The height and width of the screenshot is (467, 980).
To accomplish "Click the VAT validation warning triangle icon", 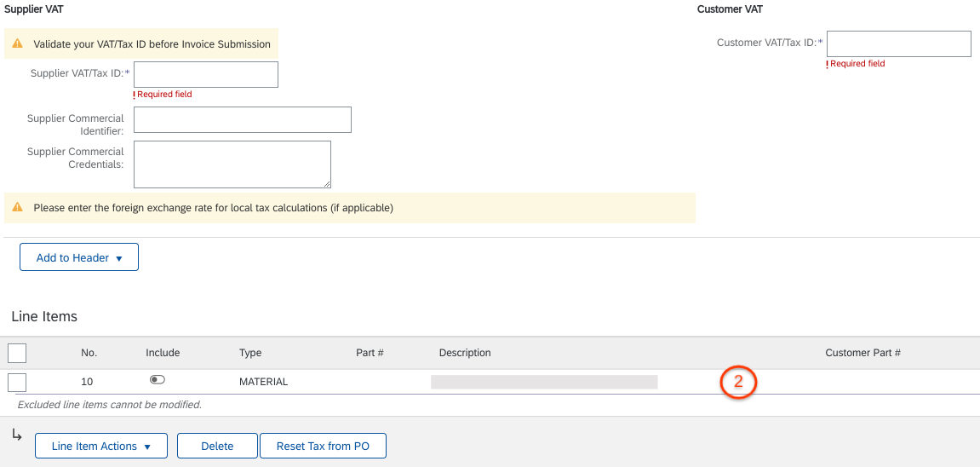I will click(x=18, y=44).
